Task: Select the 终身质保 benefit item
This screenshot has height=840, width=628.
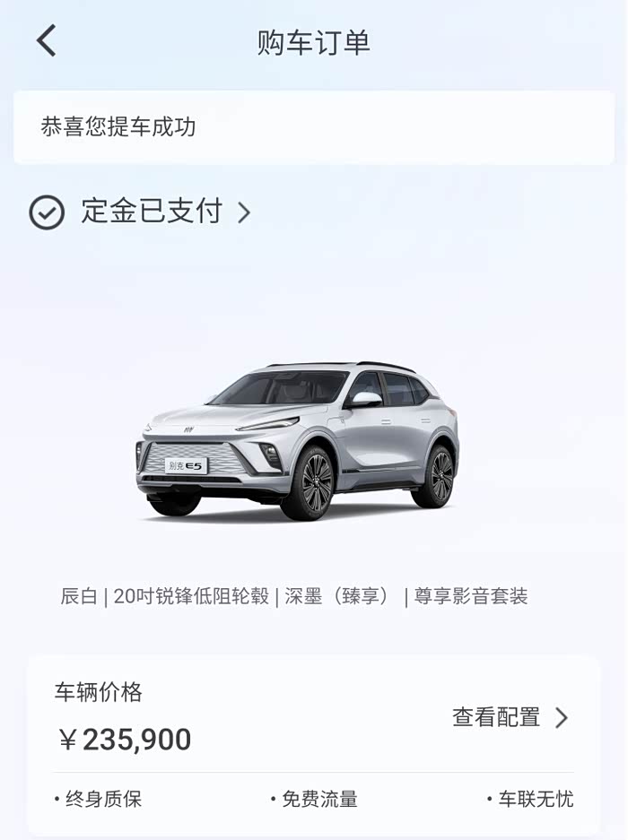Action: (x=98, y=799)
